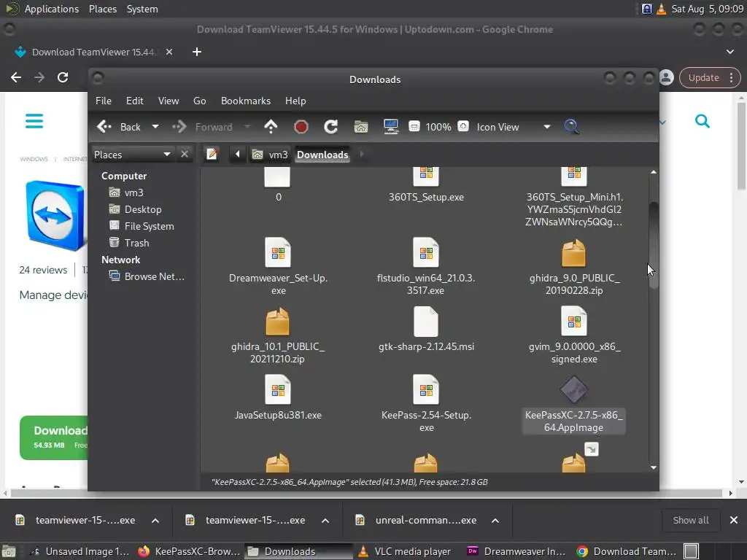Expand first teamviewer-15 download options chevron
Screen dimensions: 747x560
tap(155, 521)
